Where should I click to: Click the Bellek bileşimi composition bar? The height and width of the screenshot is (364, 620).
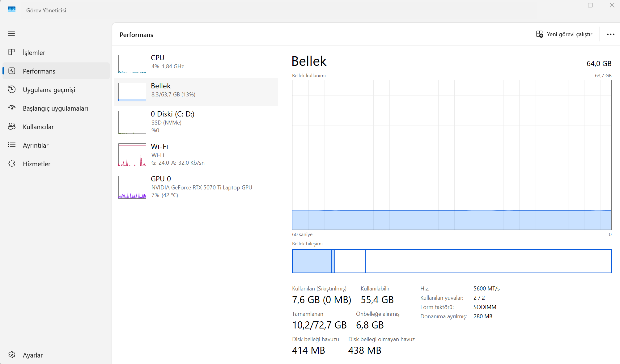pos(452,261)
